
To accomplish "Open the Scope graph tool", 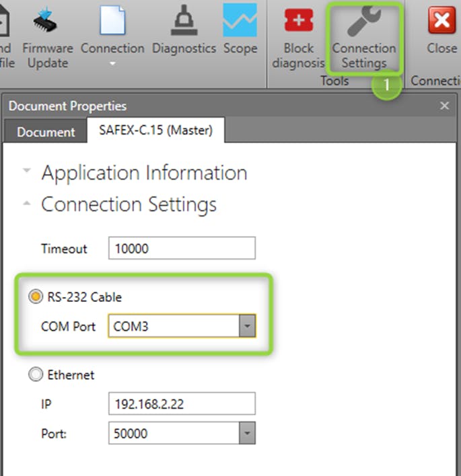I will coord(240,22).
